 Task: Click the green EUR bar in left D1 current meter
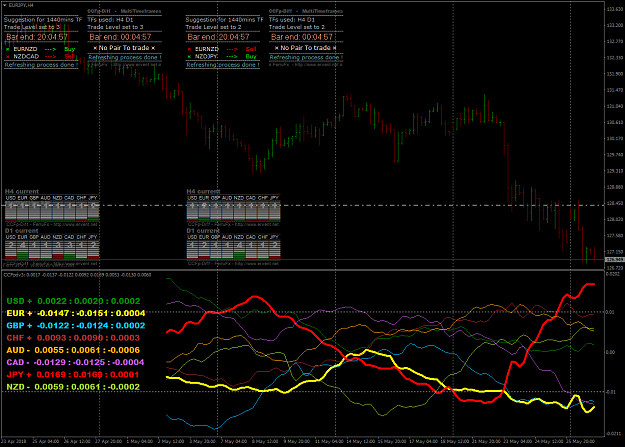(x=23, y=255)
